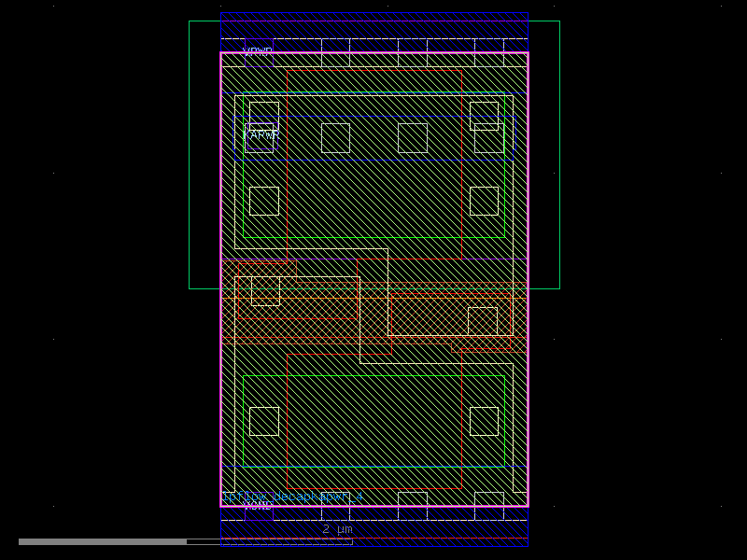Click the right contact inside red-hatched poly
This screenshot has width=747, height=560.
click(x=483, y=321)
